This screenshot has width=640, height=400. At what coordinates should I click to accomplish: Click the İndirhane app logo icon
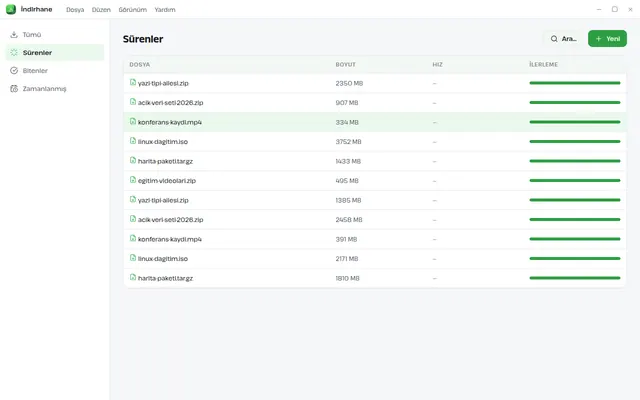[x=11, y=9]
